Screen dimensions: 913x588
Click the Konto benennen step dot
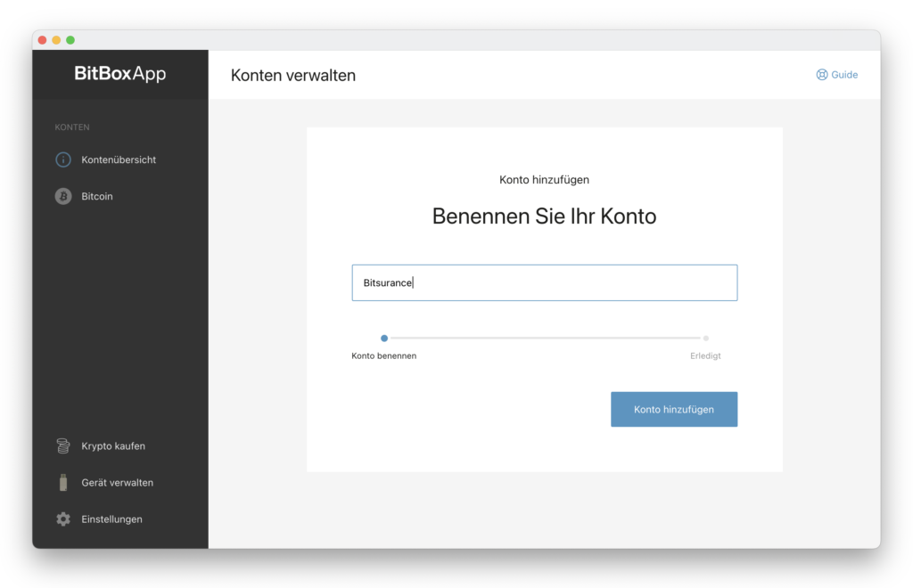pos(384,339)
